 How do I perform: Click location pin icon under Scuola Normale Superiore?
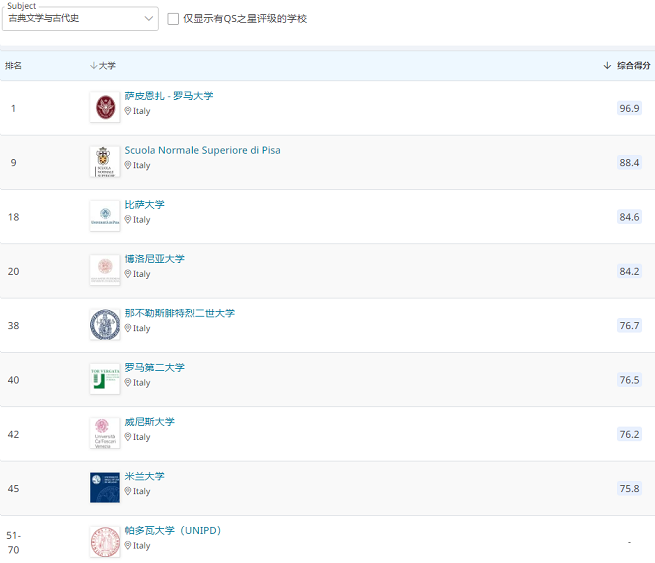pos(128,165)
